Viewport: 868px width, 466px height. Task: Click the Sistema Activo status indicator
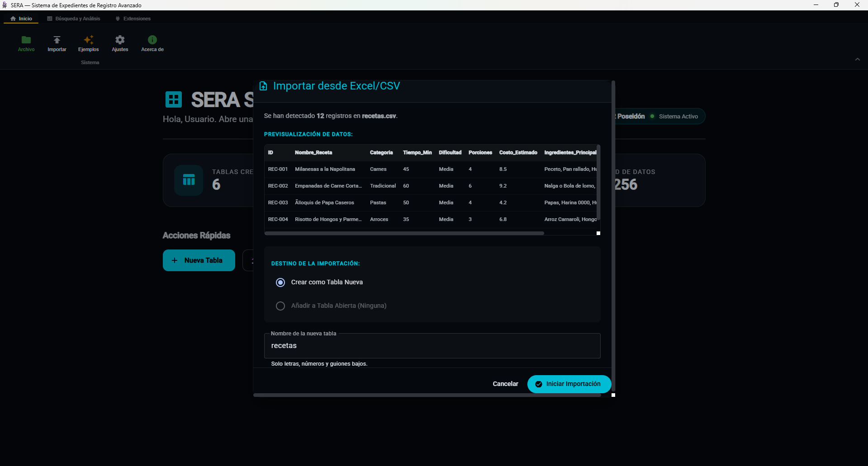[x=674, y=117]
